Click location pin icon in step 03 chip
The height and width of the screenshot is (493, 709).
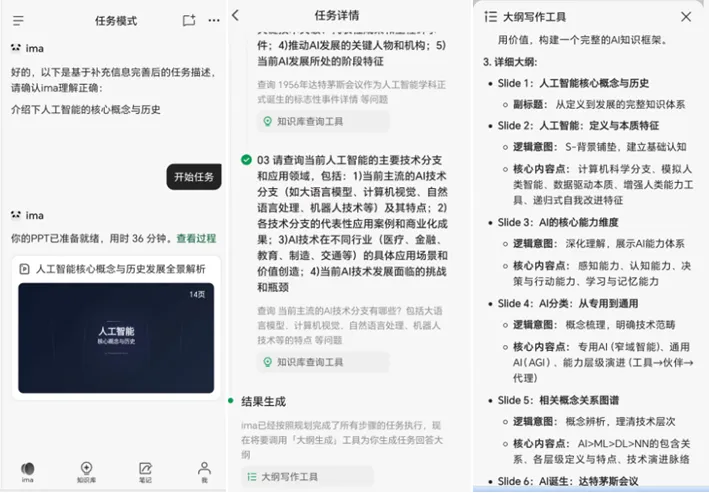pos(267,362)
